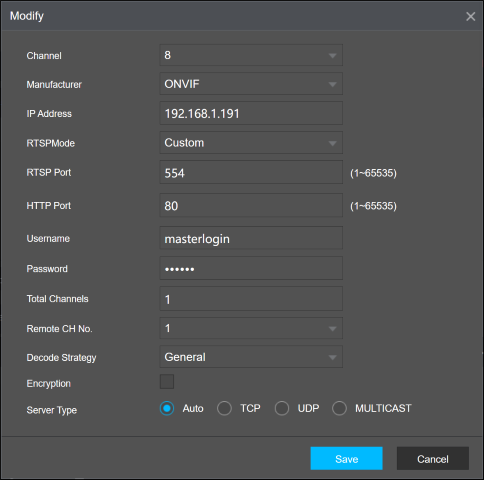Click the HTTP Port range hint (1~65535)
This screenshot has height=480, width=484.
point(373,206)
